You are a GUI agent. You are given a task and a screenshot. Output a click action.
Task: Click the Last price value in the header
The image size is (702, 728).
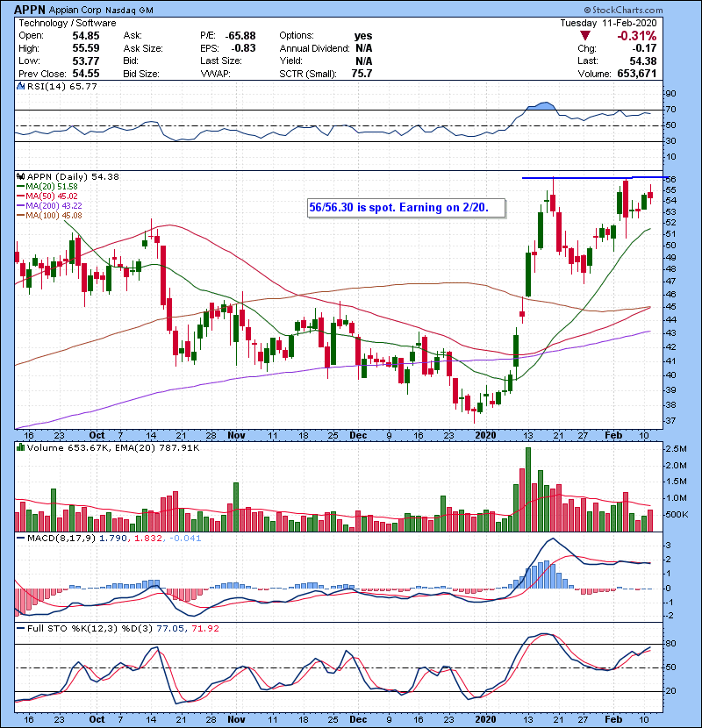(643, 61)
